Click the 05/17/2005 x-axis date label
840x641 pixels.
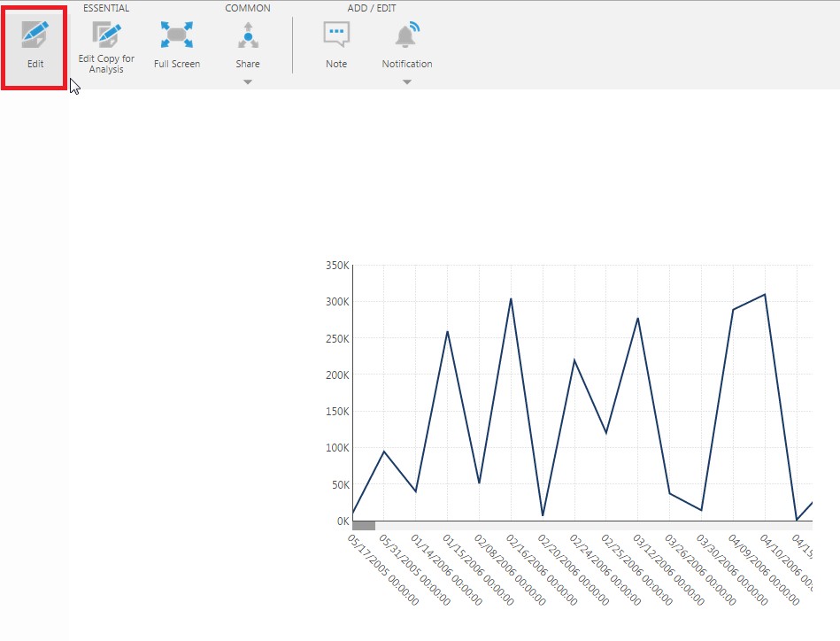(x=383, y=568)
